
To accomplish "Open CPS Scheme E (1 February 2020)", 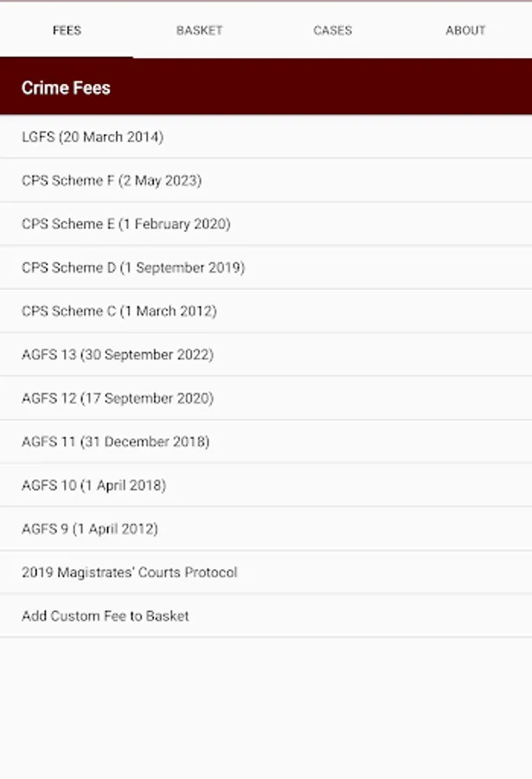I will click(x=126, y=224).
